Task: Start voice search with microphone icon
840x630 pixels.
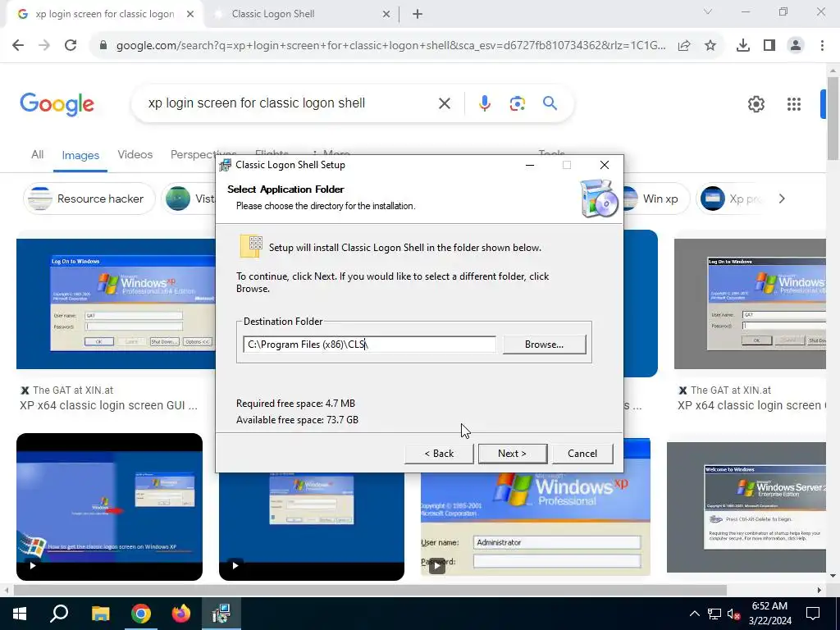Action: (484, 103)
